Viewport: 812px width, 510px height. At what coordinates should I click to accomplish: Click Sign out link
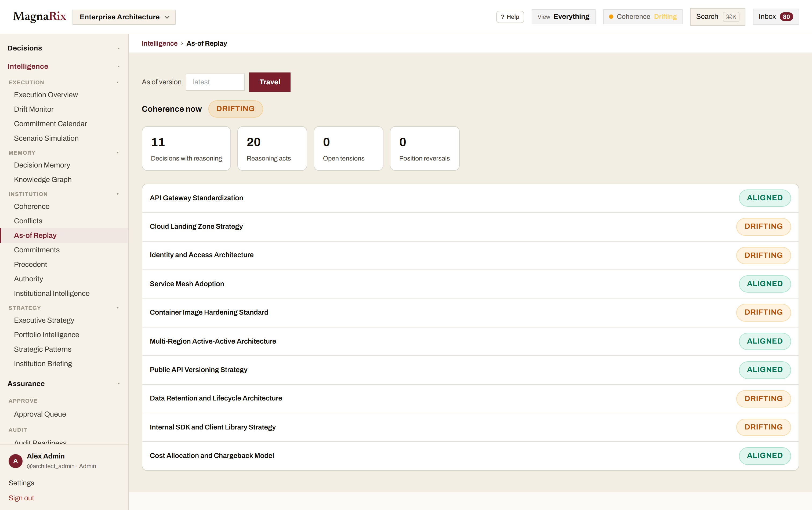pos(21,498)
